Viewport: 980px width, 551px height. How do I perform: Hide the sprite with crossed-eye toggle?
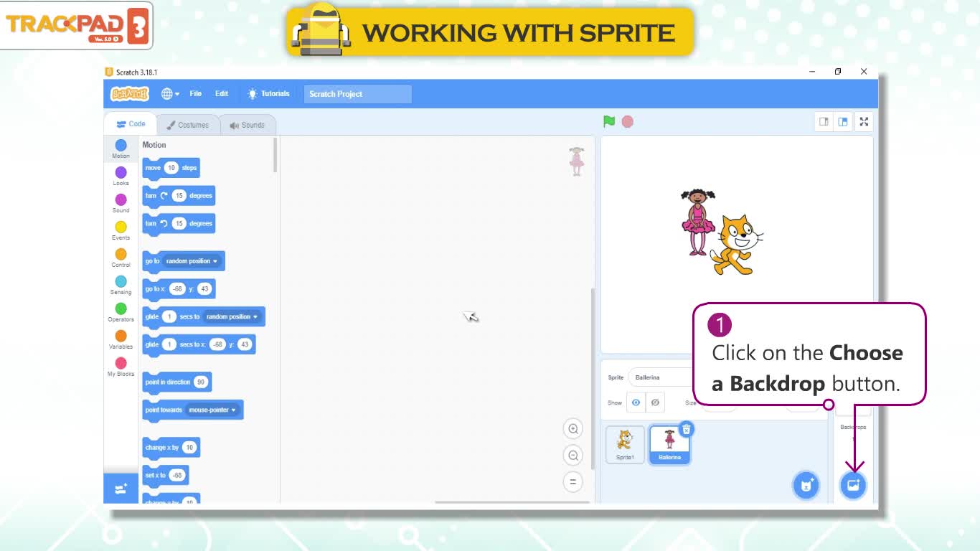click(655, 402)
